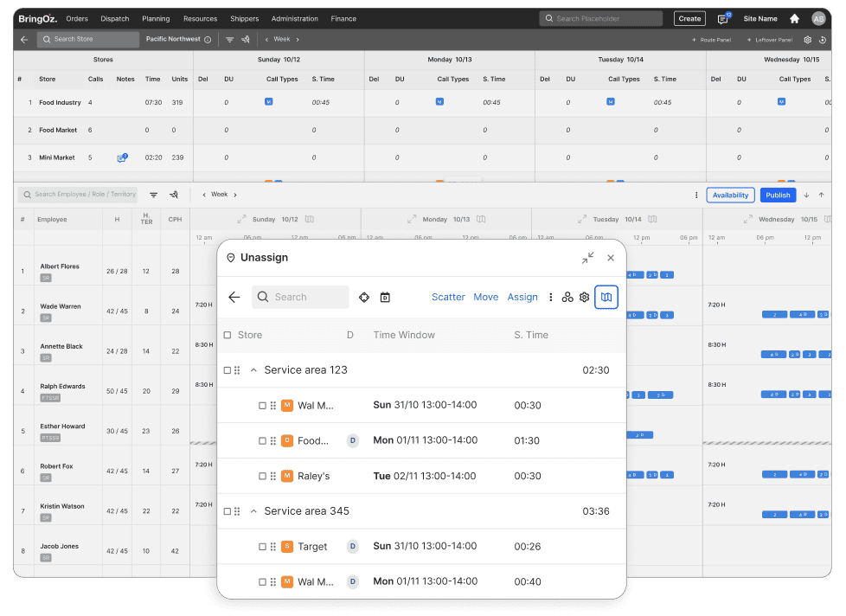Click M call type on Sunday
Screen dimensions: 846x616
269,101
